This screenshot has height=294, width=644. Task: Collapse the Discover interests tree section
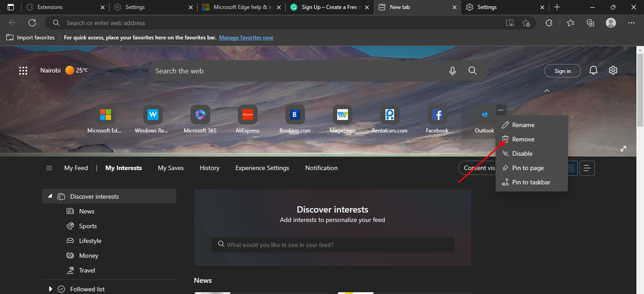tap(50, 196)
